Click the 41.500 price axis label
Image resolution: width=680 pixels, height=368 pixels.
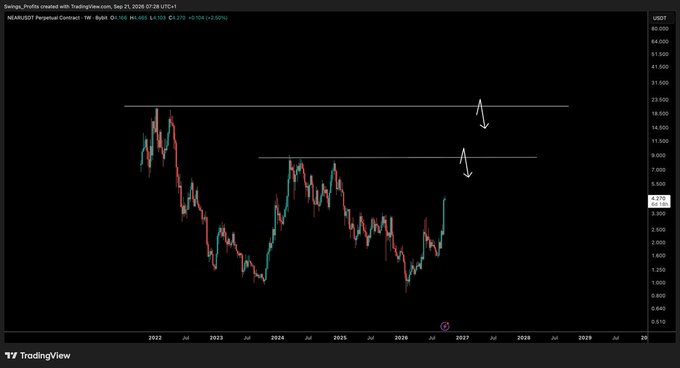point(660,67)
